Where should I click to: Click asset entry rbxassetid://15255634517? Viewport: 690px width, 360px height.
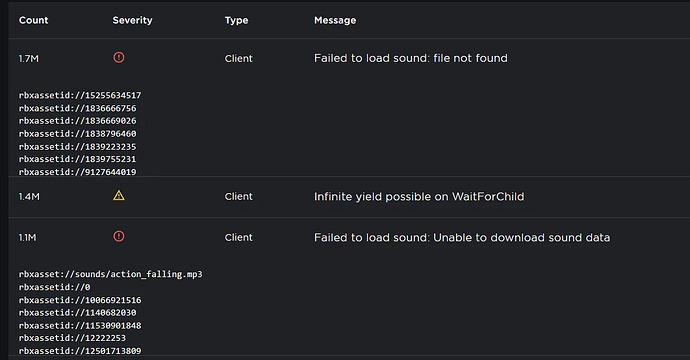click(80, 96)
